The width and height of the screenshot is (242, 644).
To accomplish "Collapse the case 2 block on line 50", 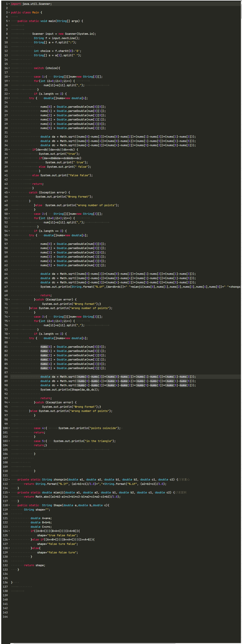I will pyautogui.click(x=9, y=214).
